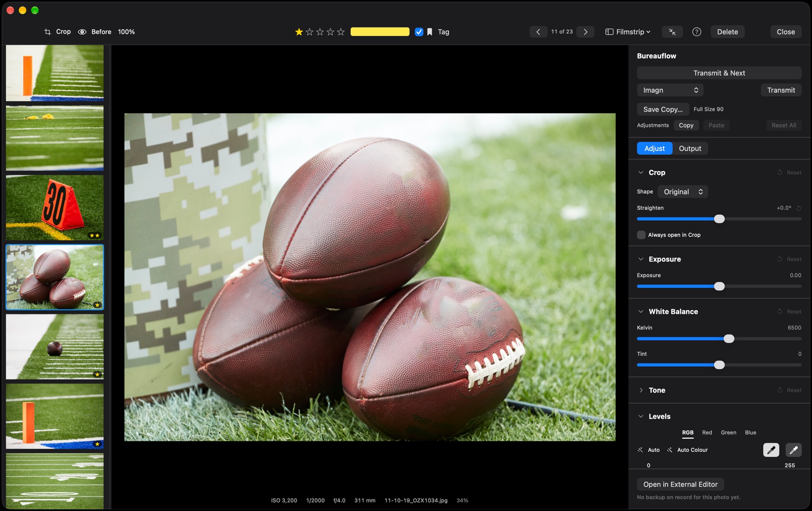Click Transmit & Next button
The height and width of the screenshot is (511, 812).
719,73
